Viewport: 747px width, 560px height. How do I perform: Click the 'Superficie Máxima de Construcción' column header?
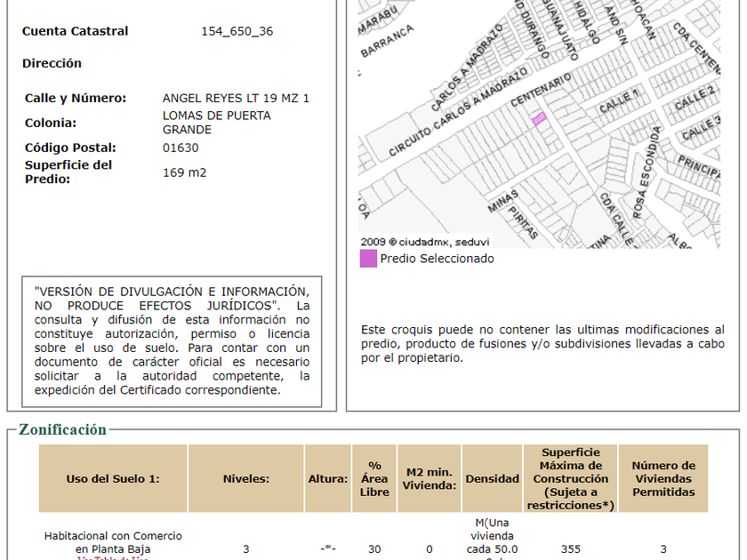(x=570, y=478)
